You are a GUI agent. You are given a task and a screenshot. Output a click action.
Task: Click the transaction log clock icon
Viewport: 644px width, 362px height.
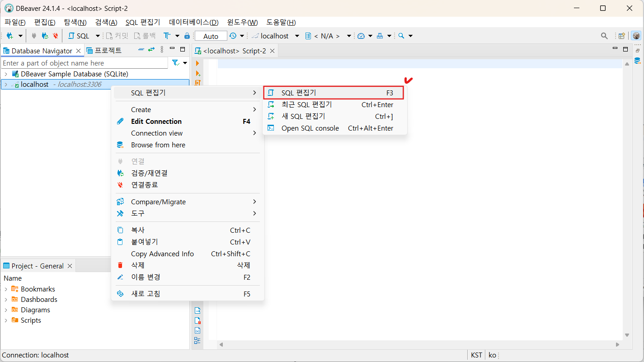point(233,36)
